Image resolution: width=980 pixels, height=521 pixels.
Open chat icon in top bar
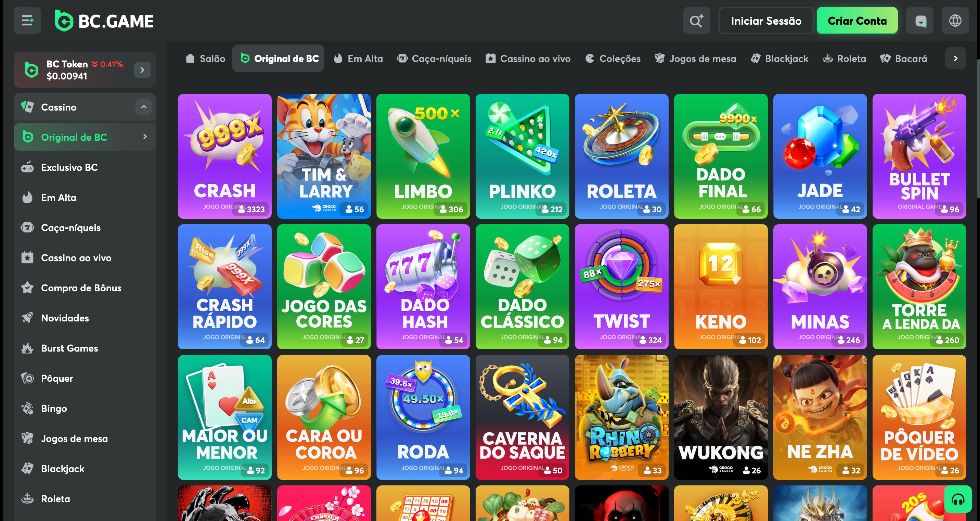pyautogui.click(x=920, y=21)
